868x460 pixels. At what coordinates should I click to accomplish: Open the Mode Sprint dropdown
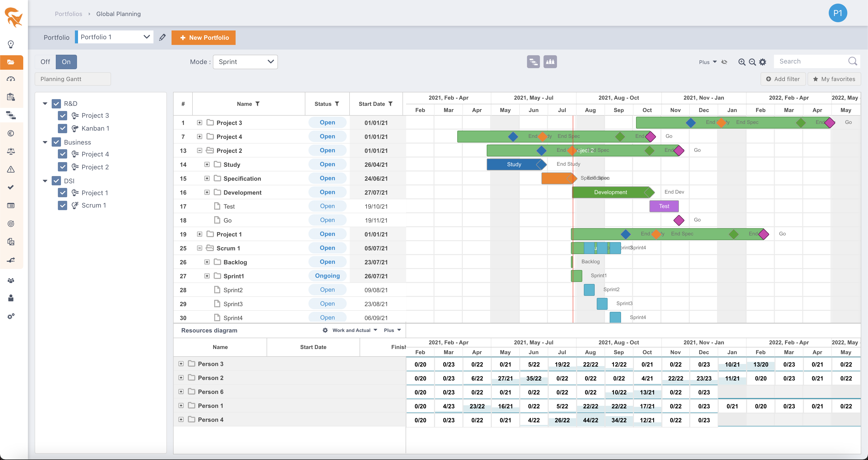(245, 62)
